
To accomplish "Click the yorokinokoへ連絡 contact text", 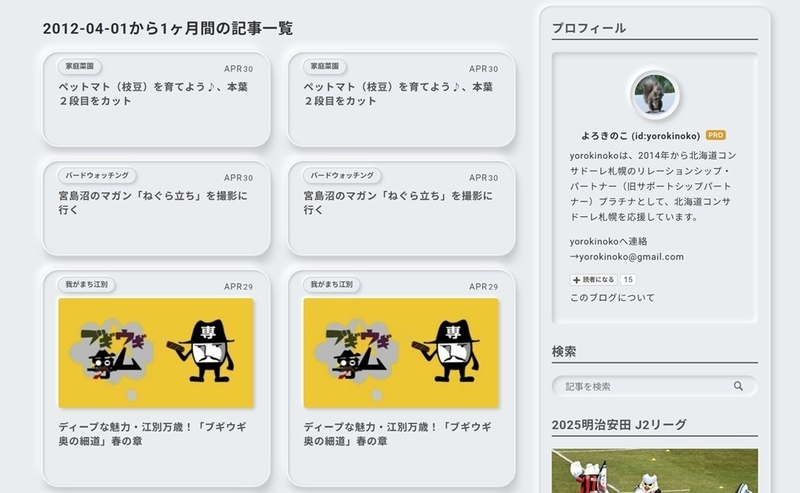I will click(x=608, y=241).
